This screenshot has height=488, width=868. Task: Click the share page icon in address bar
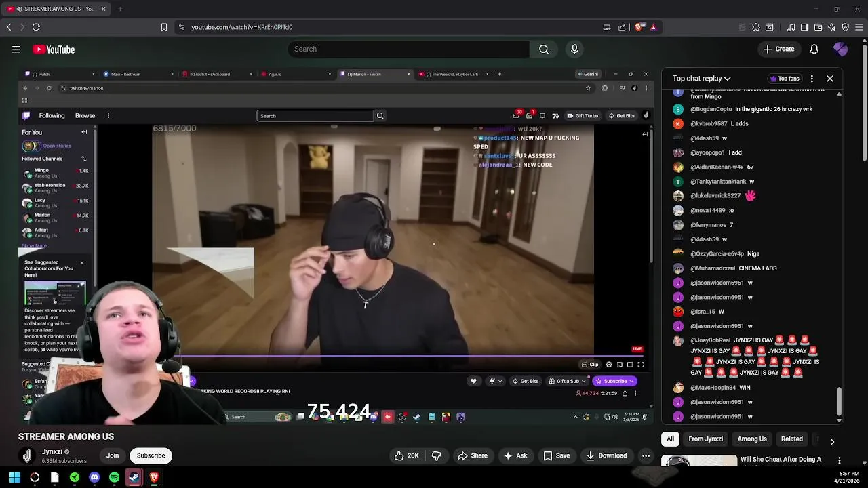pyautogui.click(x=622, y=27)
